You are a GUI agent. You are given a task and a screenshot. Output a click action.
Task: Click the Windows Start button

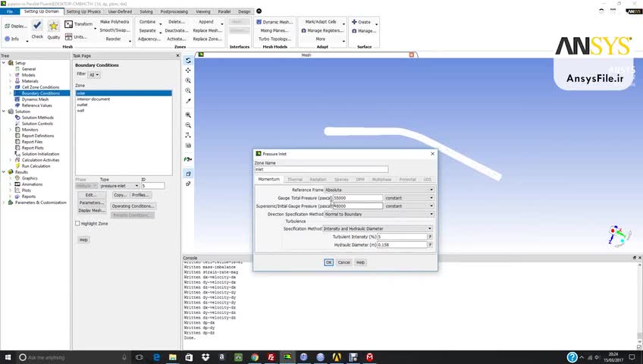8,357
